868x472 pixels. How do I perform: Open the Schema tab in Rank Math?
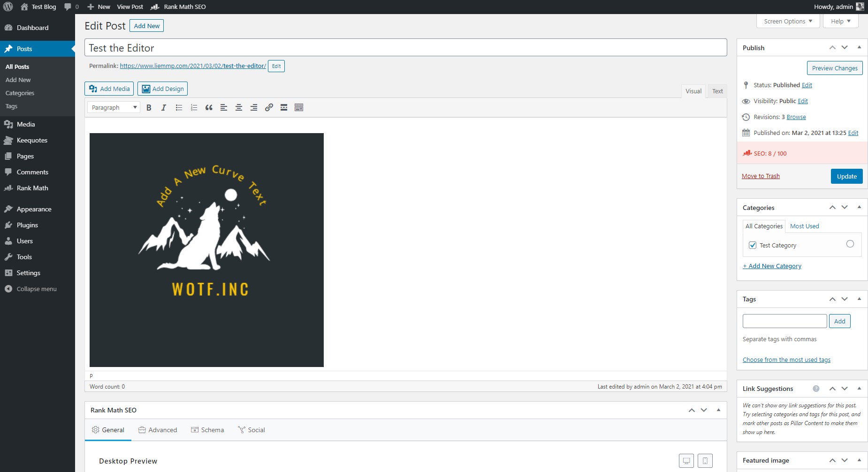pyautogui.click(x=207, y=430)
